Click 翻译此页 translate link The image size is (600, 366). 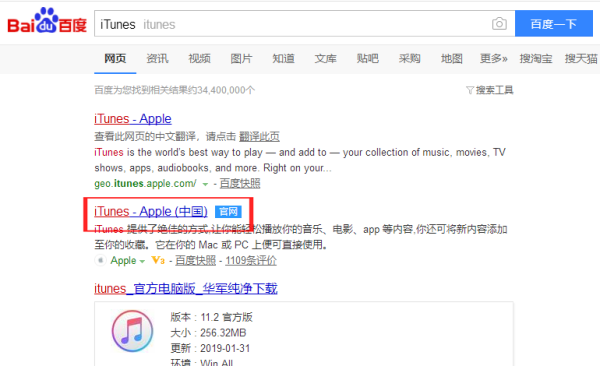pos(259,136)
